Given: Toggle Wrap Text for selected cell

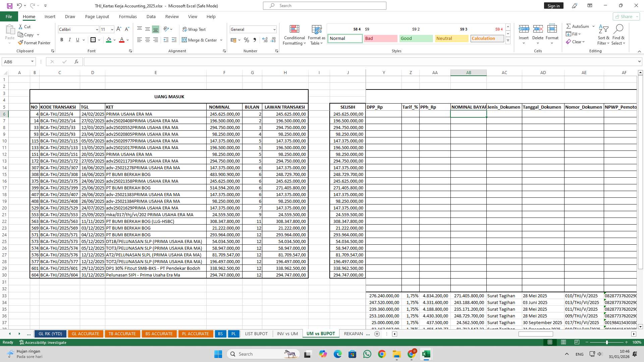Looking at the screenshot, I should click(194, 29).
